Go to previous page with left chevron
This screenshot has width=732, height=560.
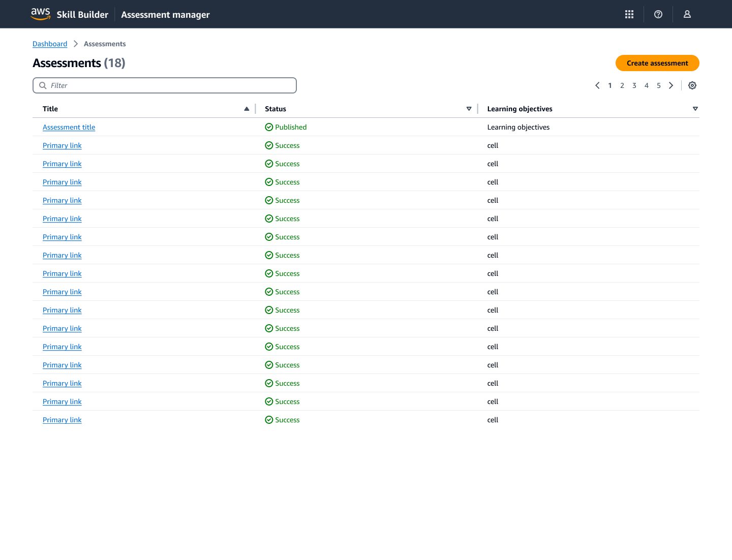pos(597,85)
